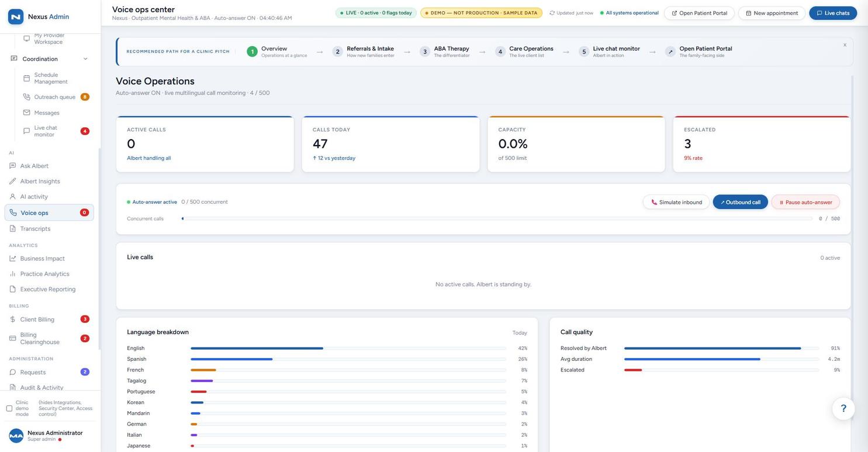Viewport: 868px width, 452px height.
Task: Click the Active Calls stat card
Action: click(x=205, y=144)
